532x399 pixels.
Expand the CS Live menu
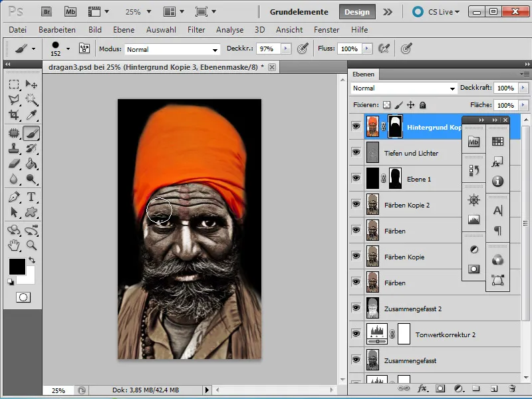(x=444, y=12)
